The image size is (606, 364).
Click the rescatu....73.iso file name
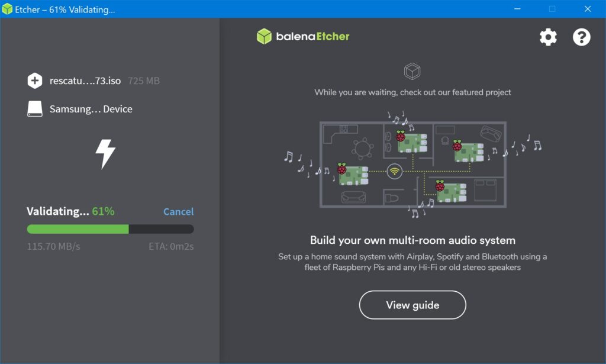(85, 80)
